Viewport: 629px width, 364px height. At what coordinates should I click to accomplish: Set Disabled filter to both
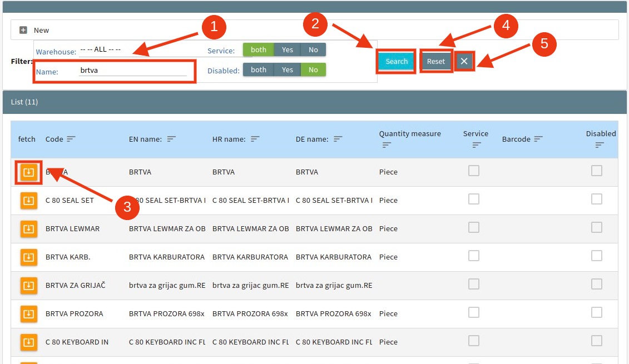[x=259, y=70]
